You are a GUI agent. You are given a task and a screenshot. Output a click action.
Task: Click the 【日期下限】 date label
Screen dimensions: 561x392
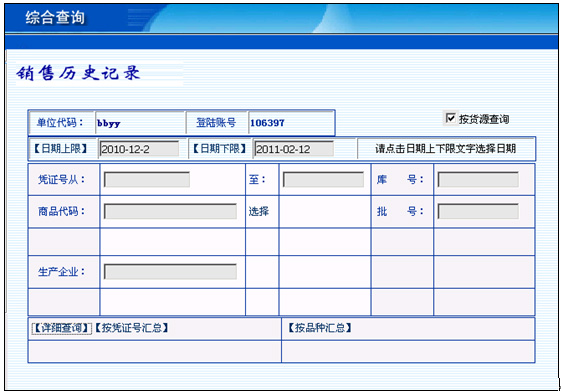pos(219,148)
